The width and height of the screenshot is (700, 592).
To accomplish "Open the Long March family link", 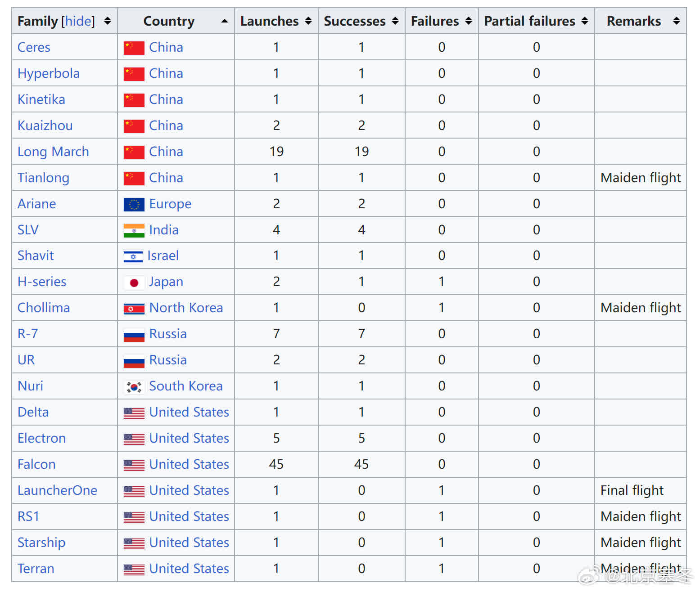I will pyautogui.click(x=53, y=152).
